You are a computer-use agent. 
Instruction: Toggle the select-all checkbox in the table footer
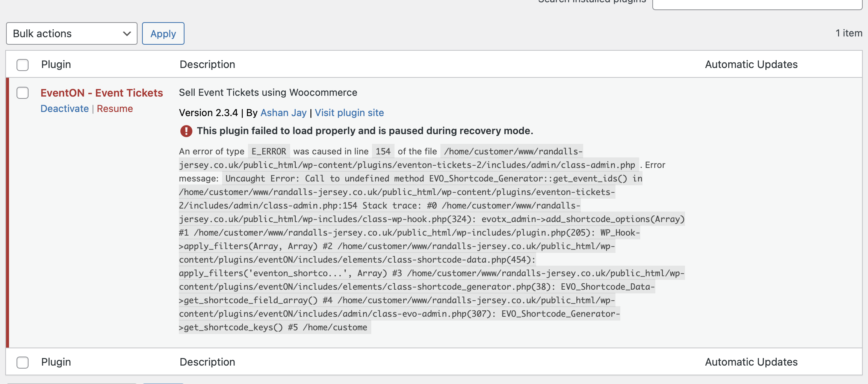pos(23,362)
